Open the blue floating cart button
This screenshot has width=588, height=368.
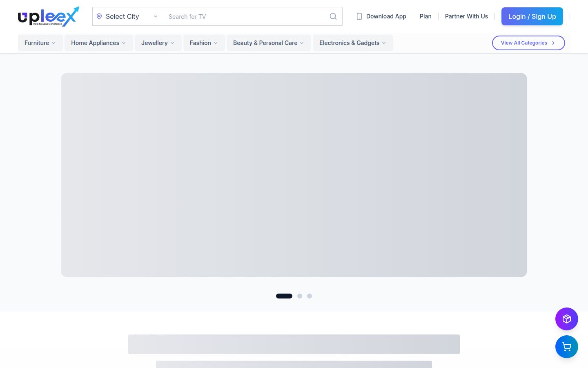(x=567, y=347)
